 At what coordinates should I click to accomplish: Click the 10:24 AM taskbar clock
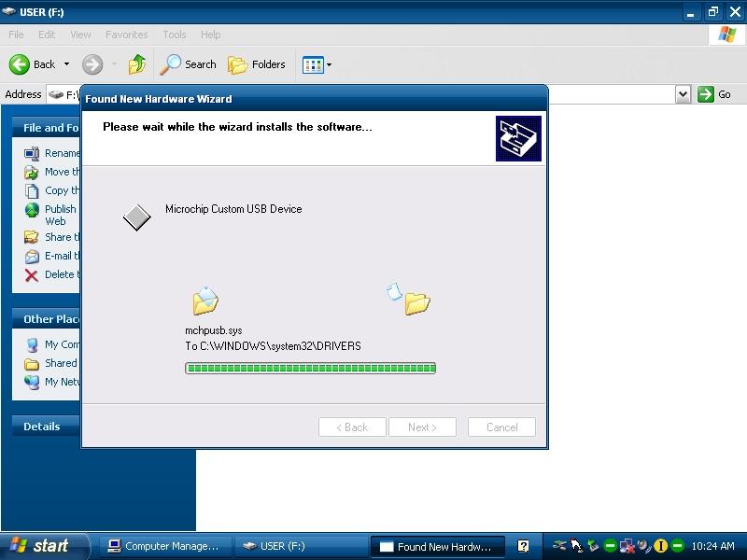[712, 546]
